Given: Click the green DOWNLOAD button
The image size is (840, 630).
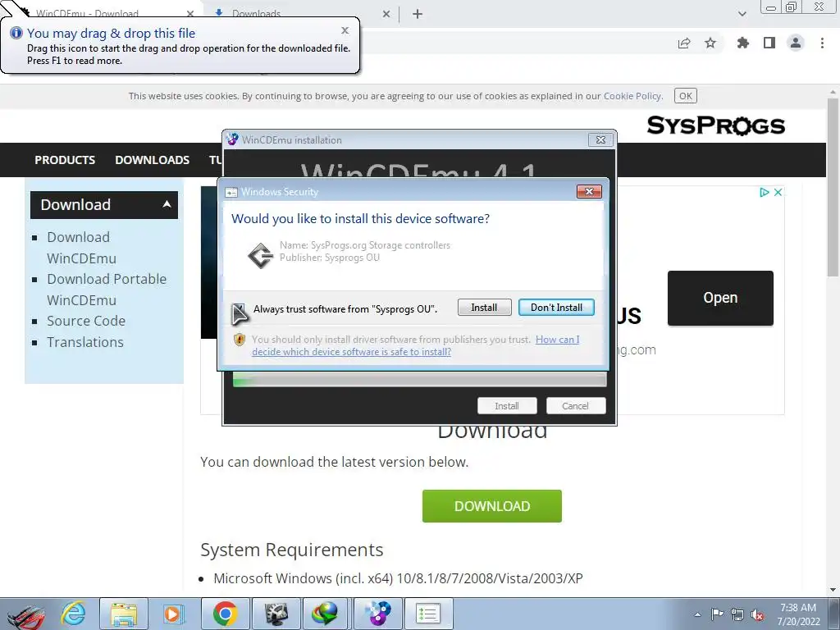Looking at the screenshot, I should pos(492,505).
